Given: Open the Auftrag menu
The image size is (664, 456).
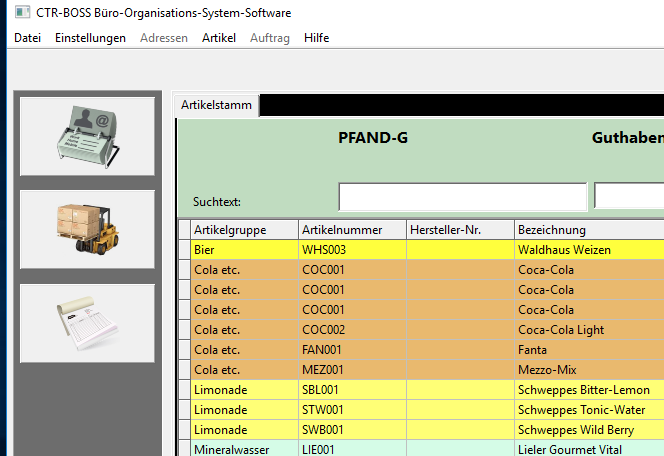Looking at the screenshot, I should point(270,38).
